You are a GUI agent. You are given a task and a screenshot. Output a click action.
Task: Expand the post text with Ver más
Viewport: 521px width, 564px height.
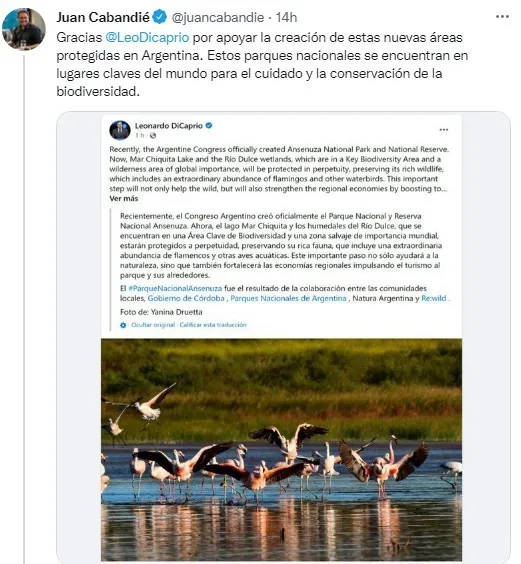[x=124, y=199]
